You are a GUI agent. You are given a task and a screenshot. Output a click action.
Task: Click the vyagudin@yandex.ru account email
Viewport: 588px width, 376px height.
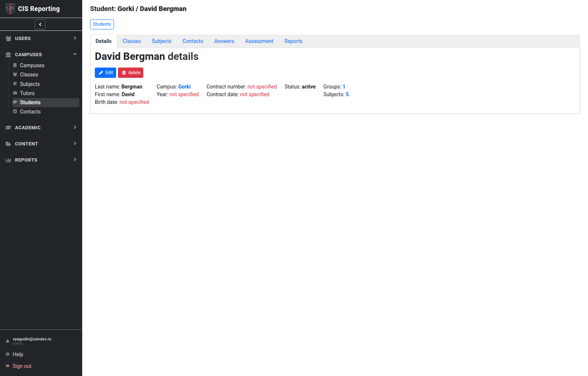tap(32, 339)
